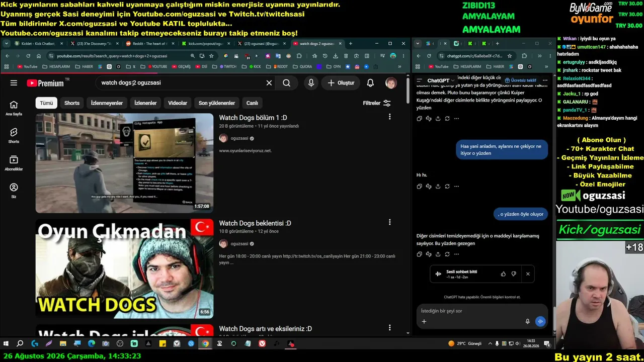Open the Oluştur create menu
The height and width of the screenshot is (362, 644).
pyautogui.click(x=341, y=83)
